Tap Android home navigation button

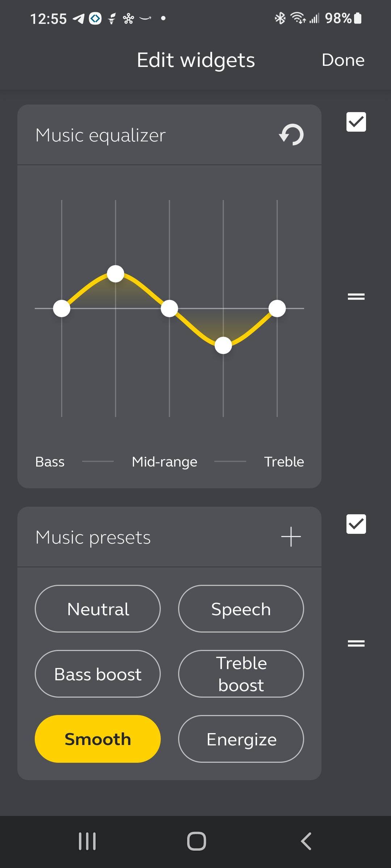coord(196,841)
